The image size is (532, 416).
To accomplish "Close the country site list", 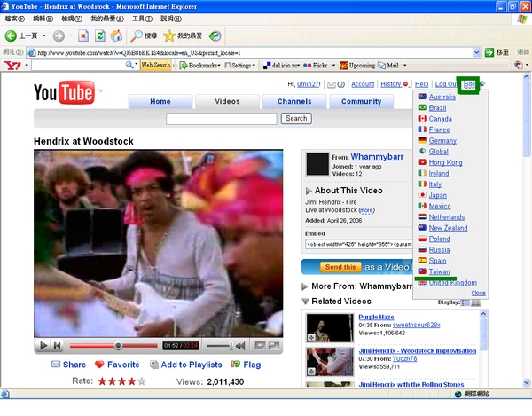I will click(478, 293).
